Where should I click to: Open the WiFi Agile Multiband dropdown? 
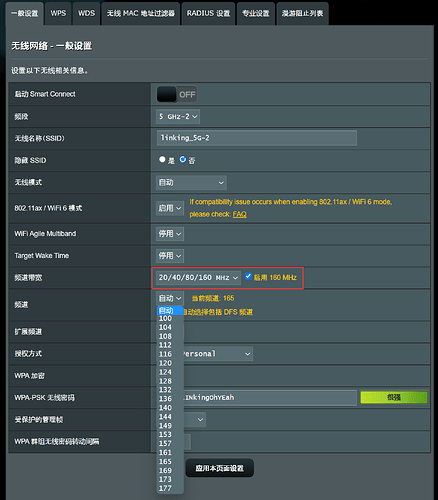point(170,234)
